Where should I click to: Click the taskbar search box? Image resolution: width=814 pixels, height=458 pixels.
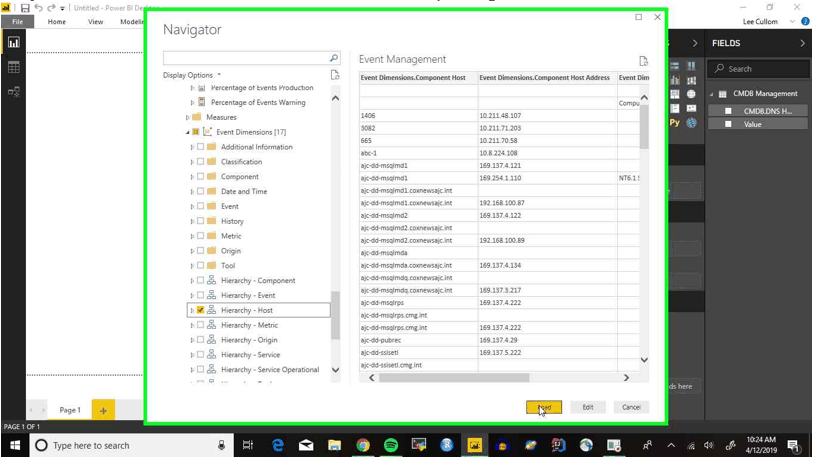(x=130, y=445)
